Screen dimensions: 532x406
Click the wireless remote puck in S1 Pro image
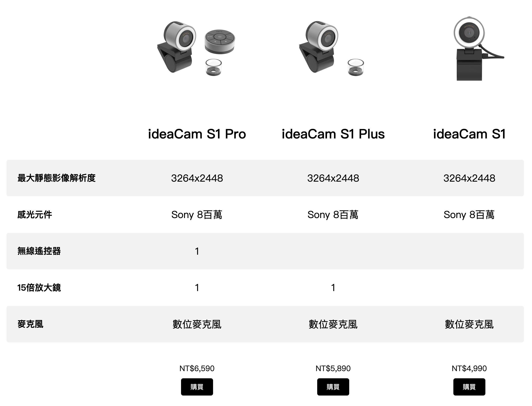click(x=220, y=42)
